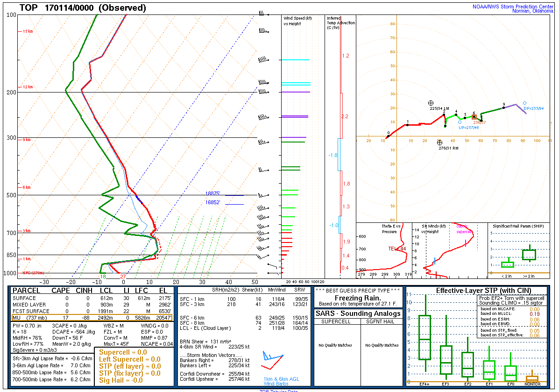Click the 'SFC - 6 km' shear row

coord(244,318)
